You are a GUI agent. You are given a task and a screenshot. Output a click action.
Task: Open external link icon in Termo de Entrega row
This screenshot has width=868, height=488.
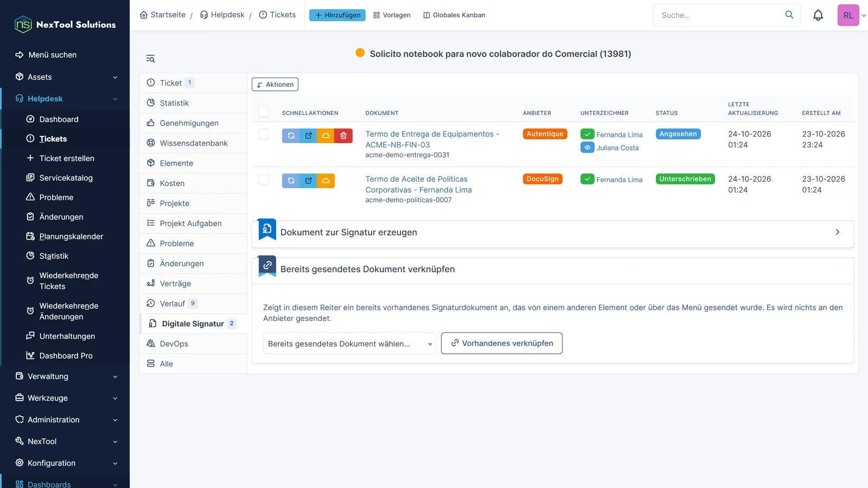pyautogui.click(x=309, y=136)
